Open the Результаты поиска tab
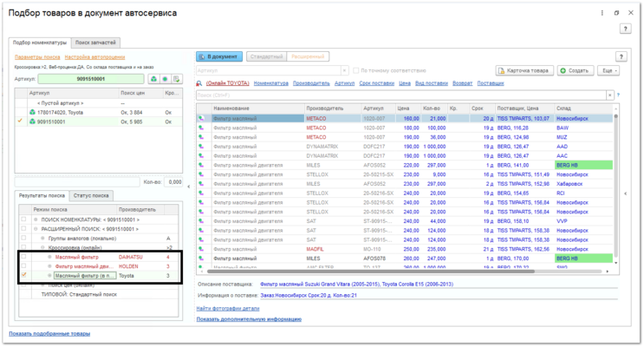Viewport: 644px width, 347px height. [x=42, y=196]
